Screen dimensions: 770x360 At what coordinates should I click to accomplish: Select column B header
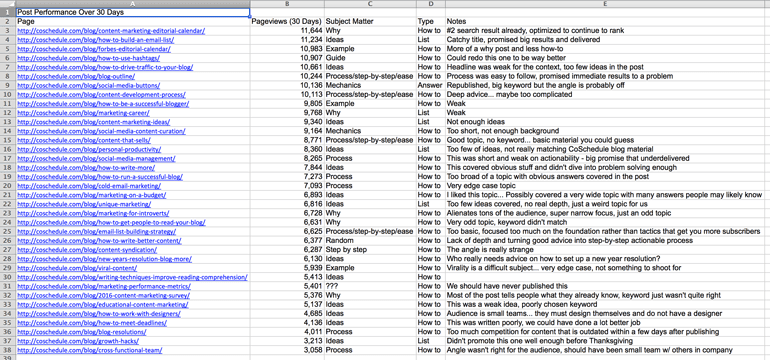coord(287,3)
